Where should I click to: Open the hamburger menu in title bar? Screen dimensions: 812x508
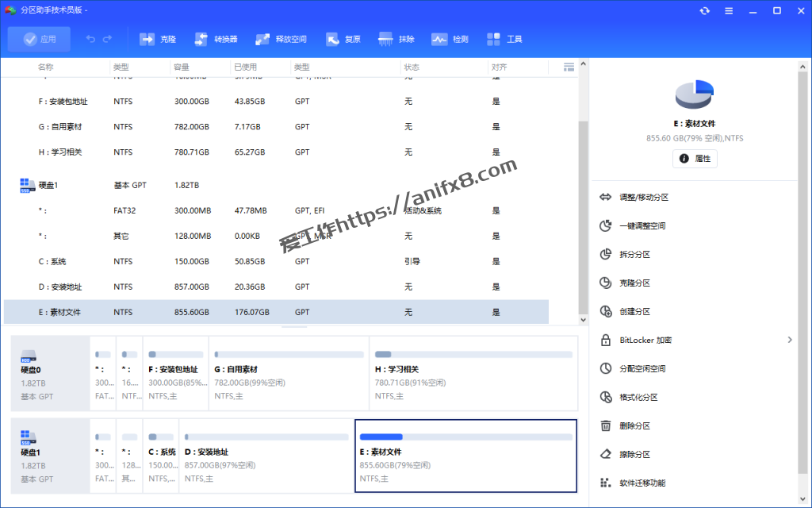[729, 11]
